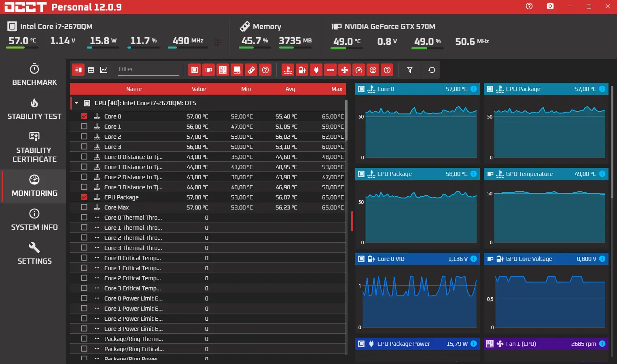Collapse the CPU [#0] Intel Core i7-2670QM group
The width and height of the screenshot is (617, 364).
point(76,103)
